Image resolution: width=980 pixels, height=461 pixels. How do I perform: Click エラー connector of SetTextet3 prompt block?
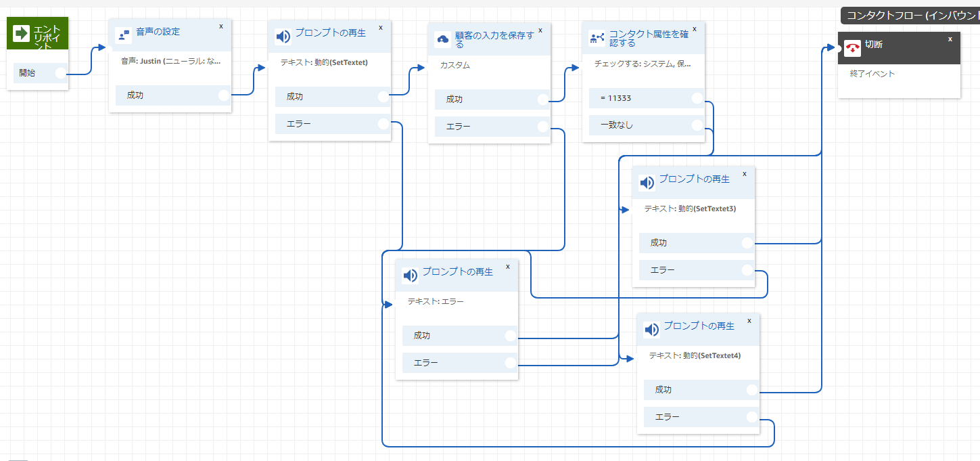(747, 270)
